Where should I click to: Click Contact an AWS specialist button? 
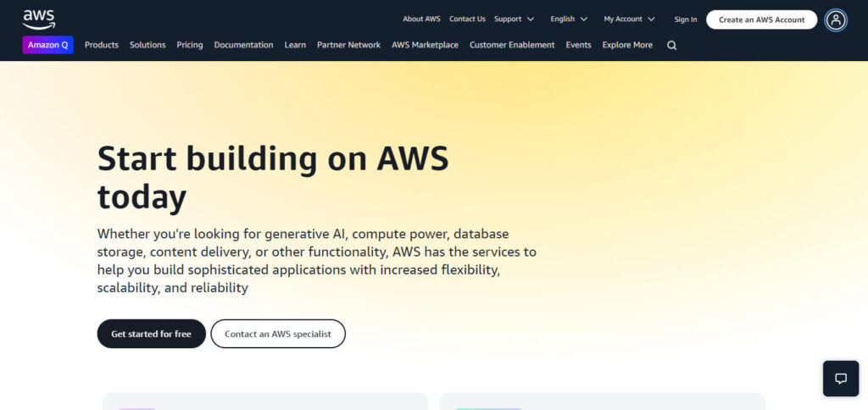pyautogui.click(x=278, y=334)
